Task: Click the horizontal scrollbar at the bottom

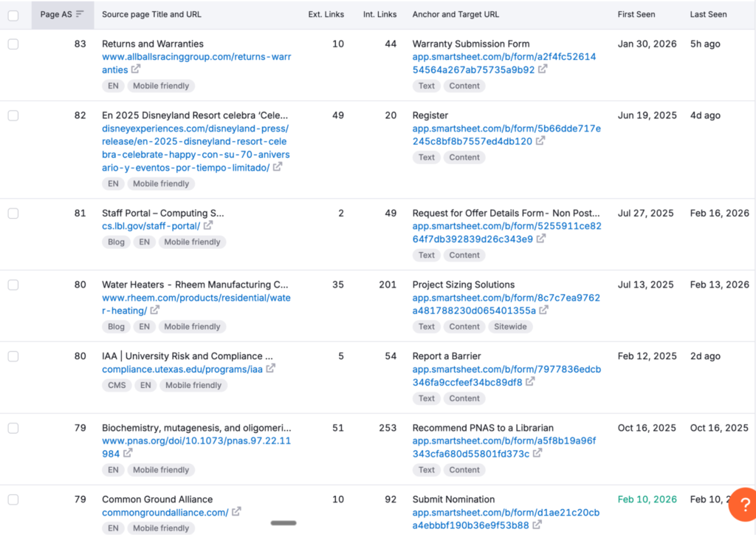Action: (x=283, y=522)
